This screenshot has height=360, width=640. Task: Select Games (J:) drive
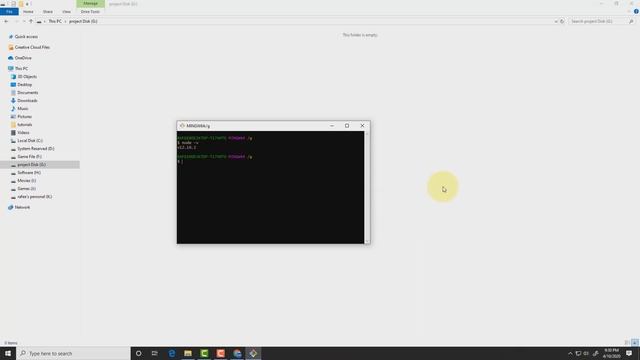click(x=26, y=189)
